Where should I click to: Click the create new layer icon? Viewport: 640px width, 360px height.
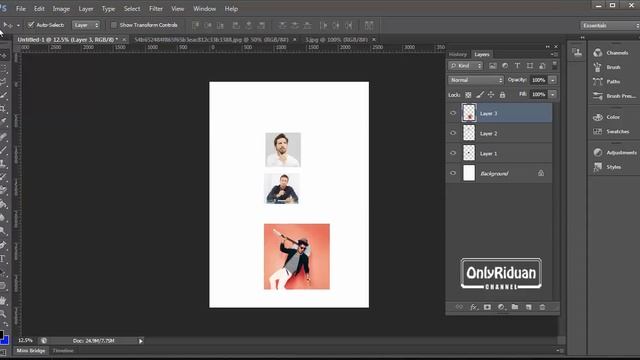tap(529, 307)
